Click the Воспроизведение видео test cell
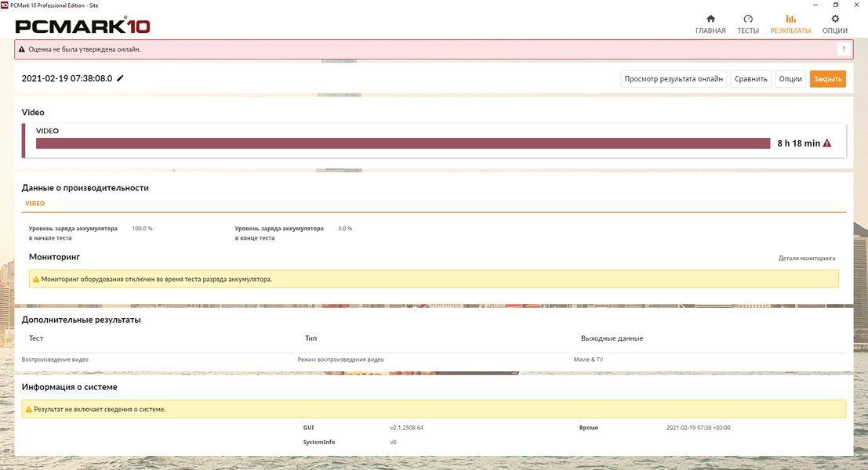Image resolution: width=868 pixels, height=470 pixels. point(55,360)
